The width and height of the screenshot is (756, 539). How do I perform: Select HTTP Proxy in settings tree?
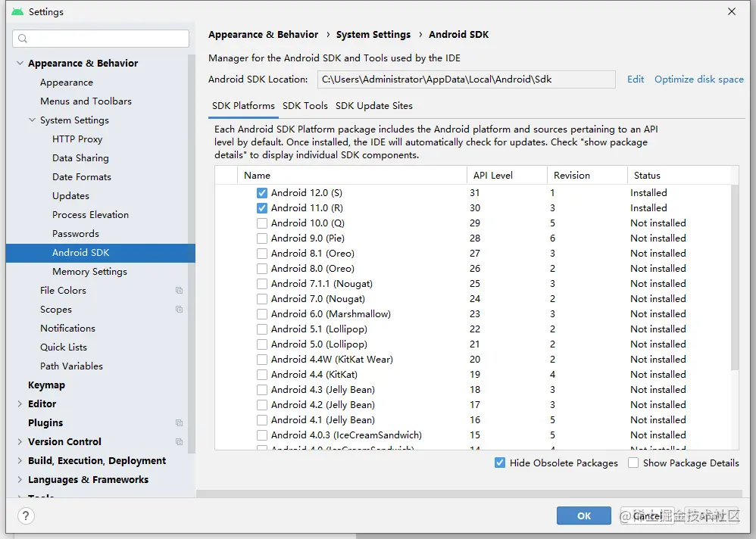77,139
